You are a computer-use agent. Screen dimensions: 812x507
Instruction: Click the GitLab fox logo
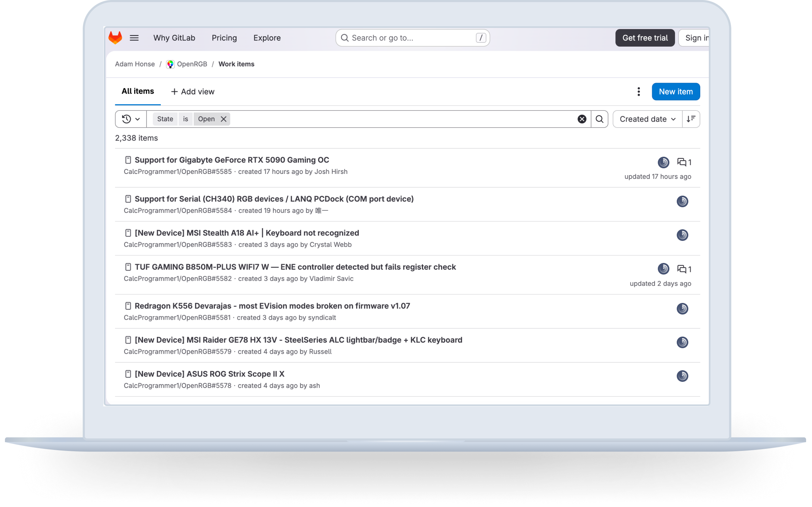115,38
